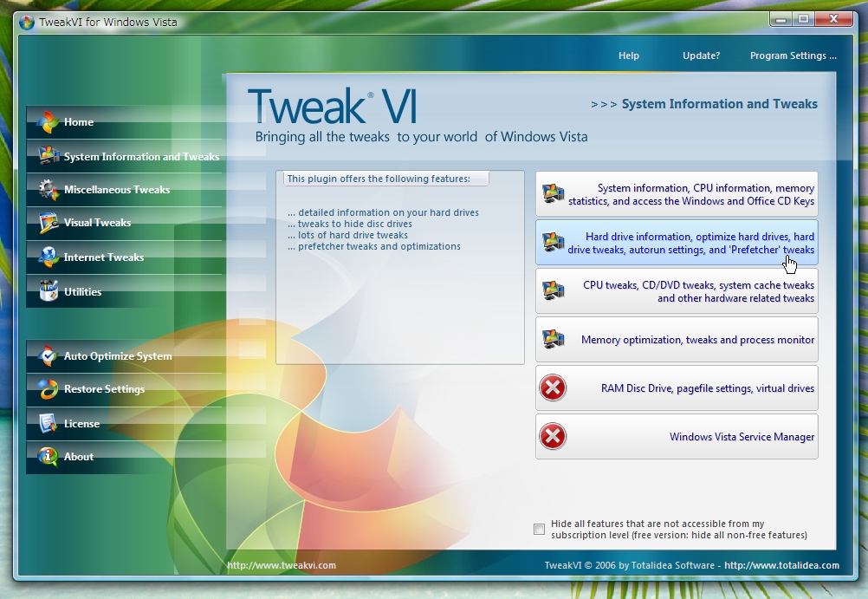Click the Auto Optimize System shield icon
This screenshot has height=599, width=868.
48,355
